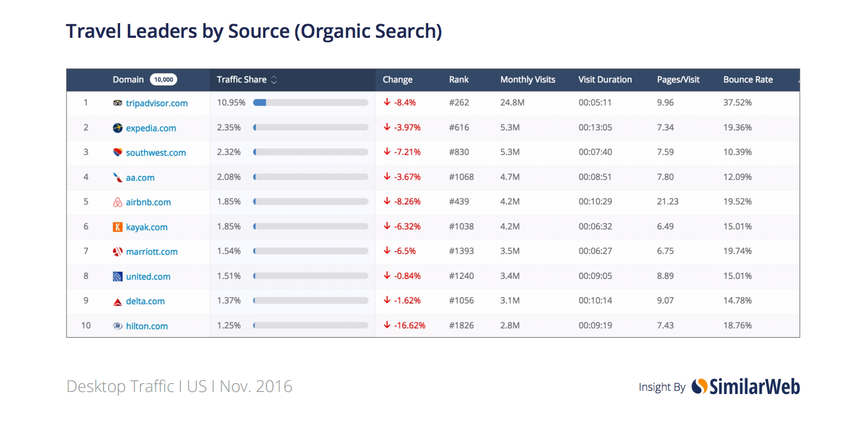Open the expedia.com link

click(x=151, y=128)
